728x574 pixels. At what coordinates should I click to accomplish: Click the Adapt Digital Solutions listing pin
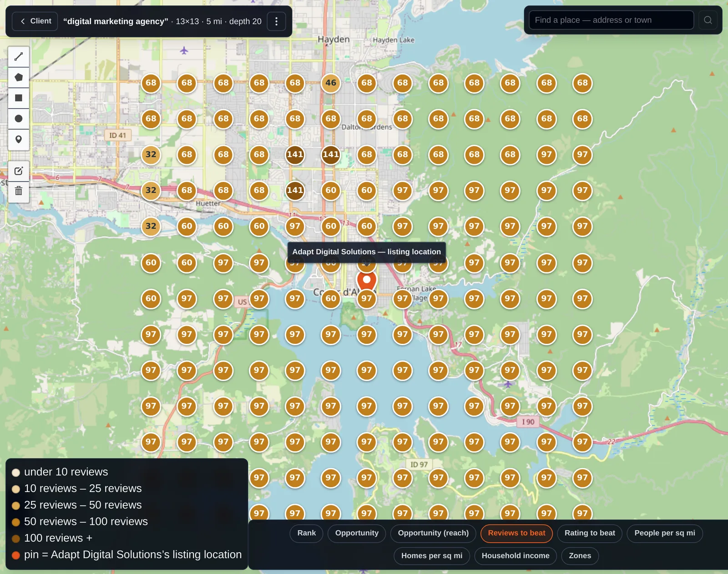pos(367,281)
